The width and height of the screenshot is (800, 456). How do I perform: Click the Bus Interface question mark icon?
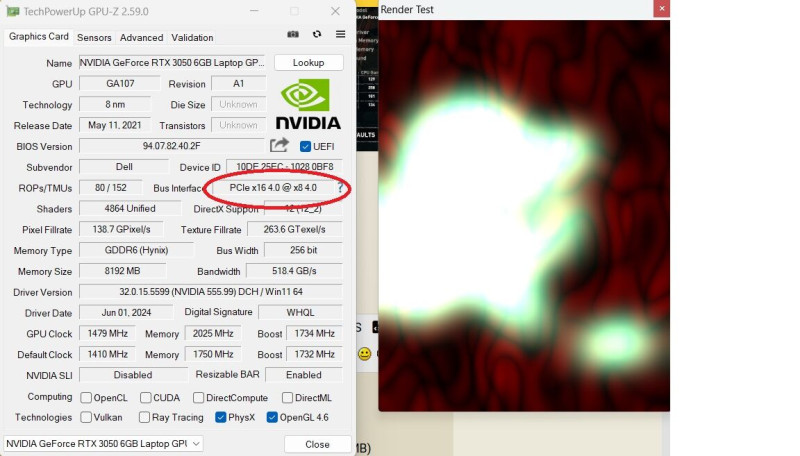point(340,188)
